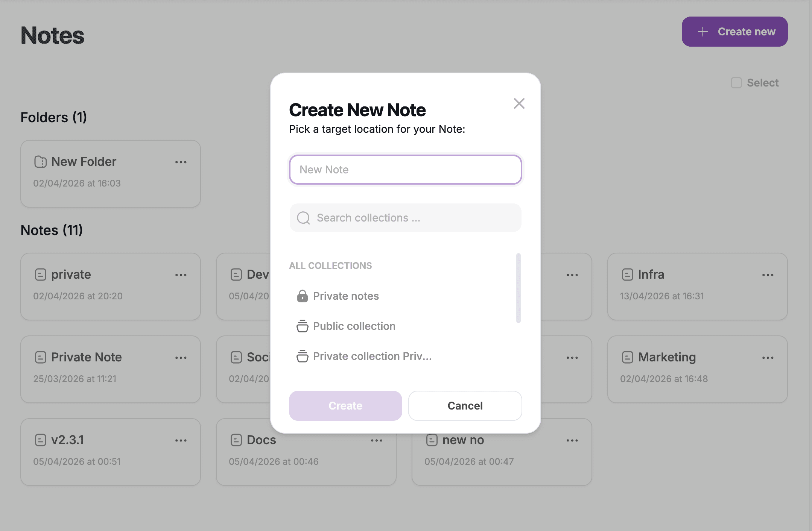Click the Marketing note document icon
Image resolution: width=812 pixels, height=531 pixels.
pyautogui.click(x=627, y=357)
